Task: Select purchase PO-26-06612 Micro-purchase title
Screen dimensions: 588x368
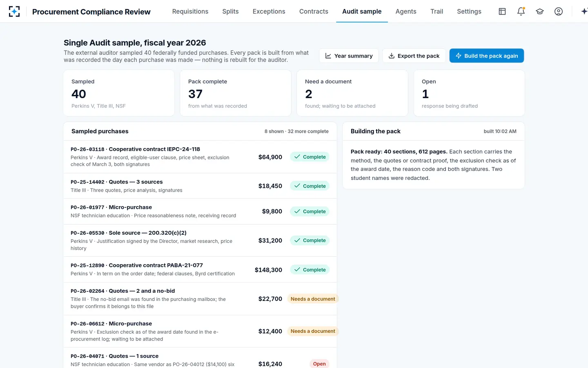Action: 111,324
